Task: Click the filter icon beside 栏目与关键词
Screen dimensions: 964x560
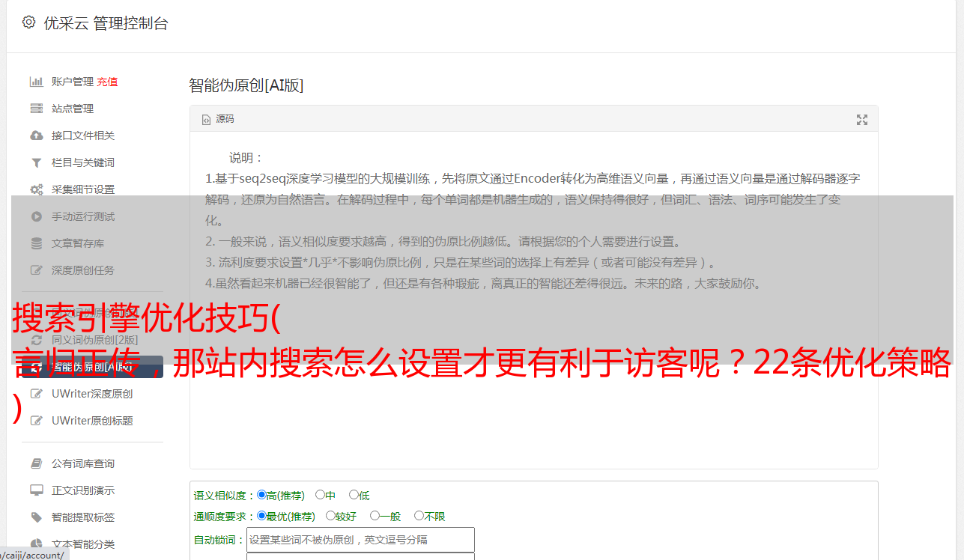Action: click(x=36, y=162)
